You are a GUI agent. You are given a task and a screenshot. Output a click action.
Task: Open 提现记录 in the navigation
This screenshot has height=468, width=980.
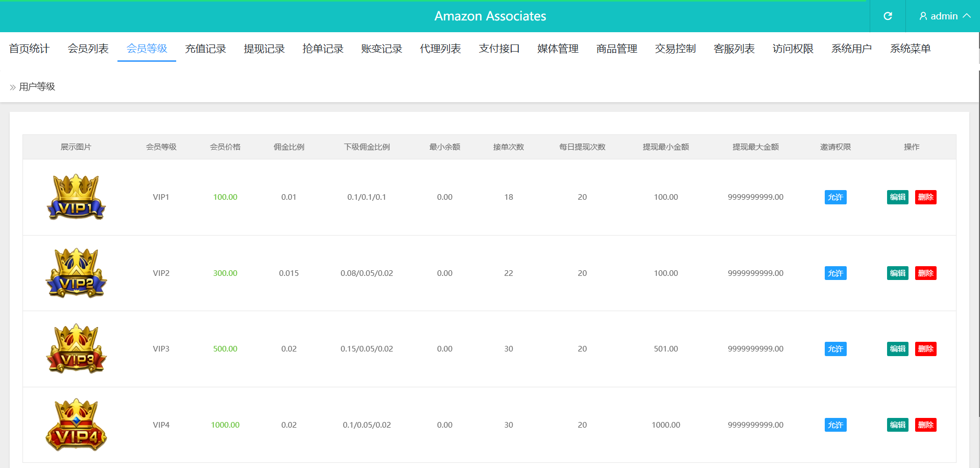click(264, 49)
